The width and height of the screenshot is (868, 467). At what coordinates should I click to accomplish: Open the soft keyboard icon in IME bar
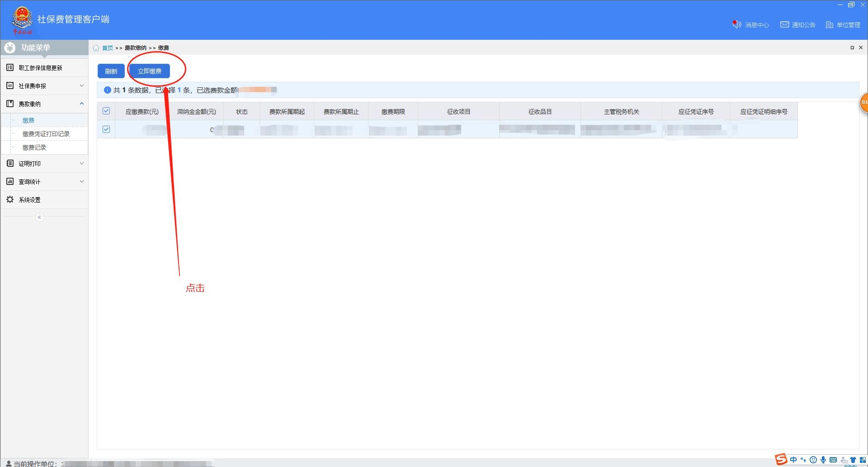tap(833, 460)
